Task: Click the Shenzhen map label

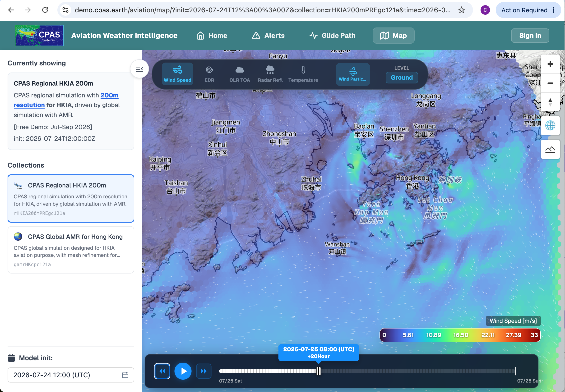Action: (x=394, y=133)
